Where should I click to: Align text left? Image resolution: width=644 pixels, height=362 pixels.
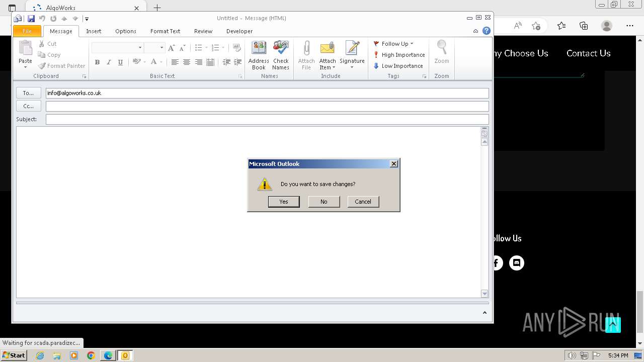[175, 62]
